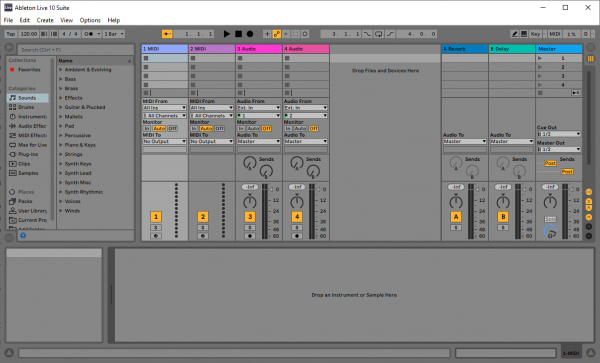Set 3 Audio monitor to Auto
The width and height of the screenshot is (600, 363).
pyautogui.click(x=253, y=129)
